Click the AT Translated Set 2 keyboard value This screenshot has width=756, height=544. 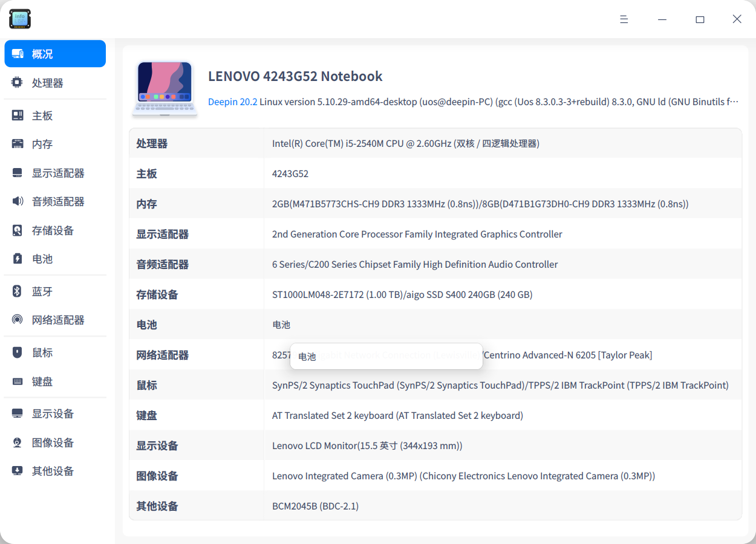point(397,415)
